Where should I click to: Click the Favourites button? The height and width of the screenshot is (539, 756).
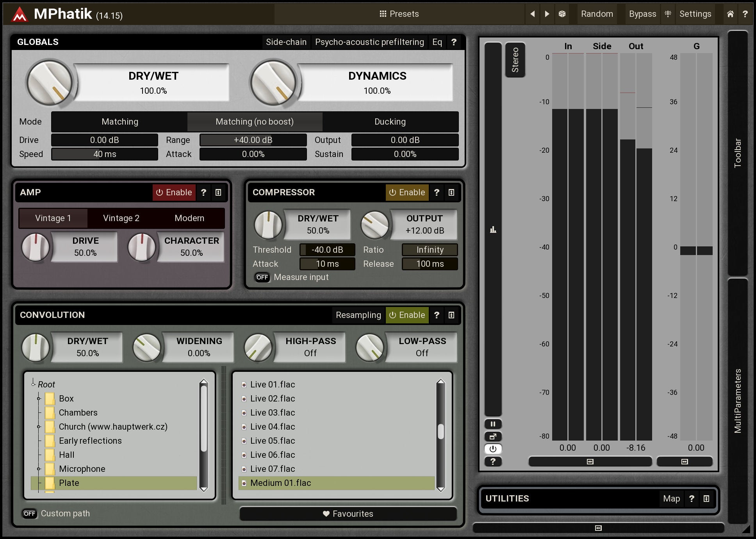[x=348, y=514]
